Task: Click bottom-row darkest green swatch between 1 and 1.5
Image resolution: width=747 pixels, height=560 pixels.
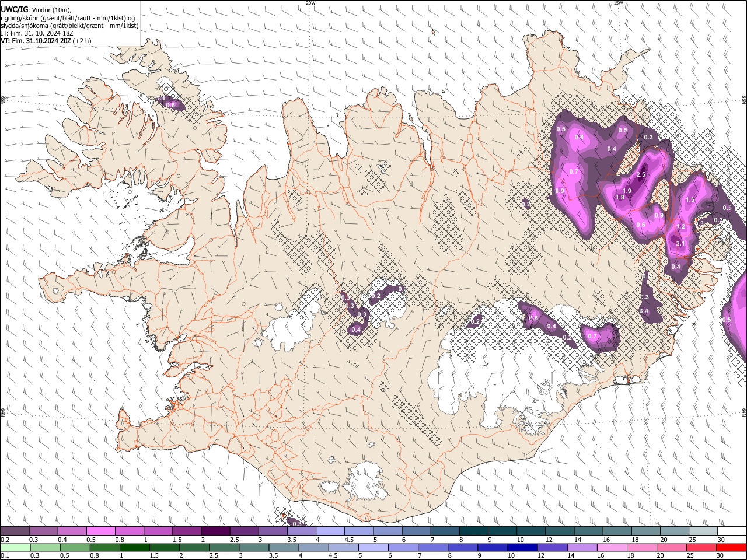Action: [135, 547]
